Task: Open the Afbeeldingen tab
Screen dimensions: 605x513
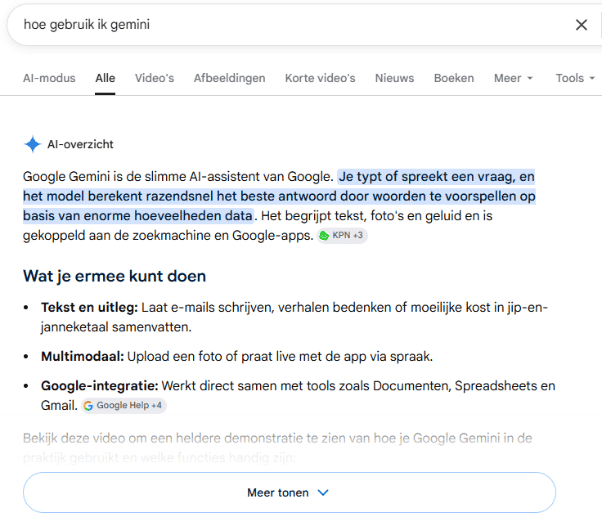Action: (x=229, y=78)
